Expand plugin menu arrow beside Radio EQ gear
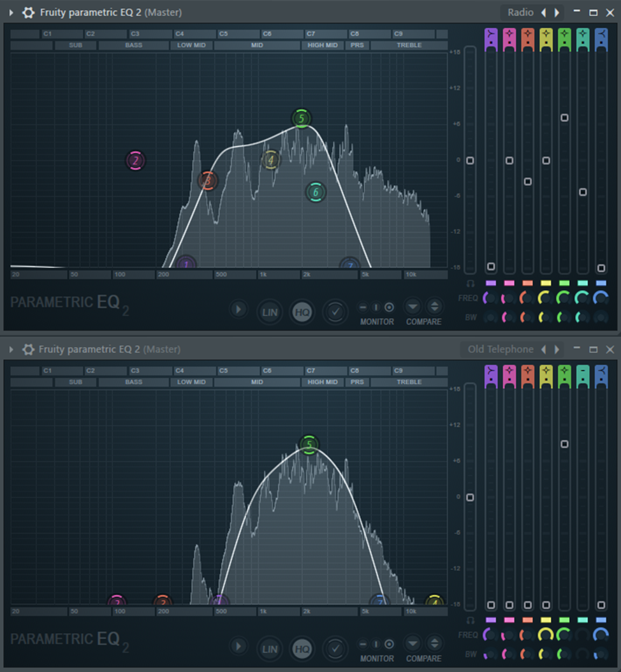 tap(11, 12)
